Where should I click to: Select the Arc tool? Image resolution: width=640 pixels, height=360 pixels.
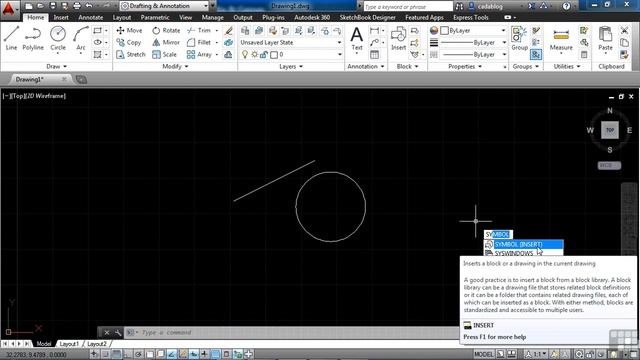pos(81,38)
